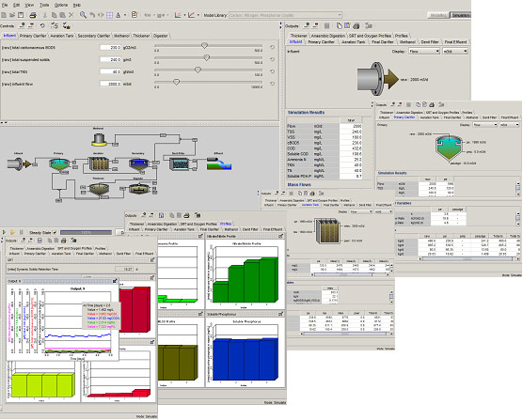Click total carbonaceous BOD5 slider thumb

[204, 45]
